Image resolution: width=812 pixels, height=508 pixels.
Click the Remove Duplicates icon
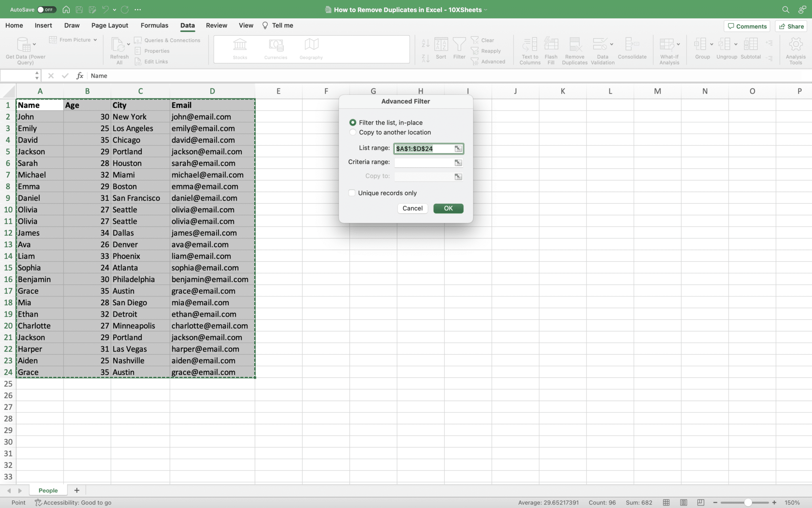tap(575, 45)
